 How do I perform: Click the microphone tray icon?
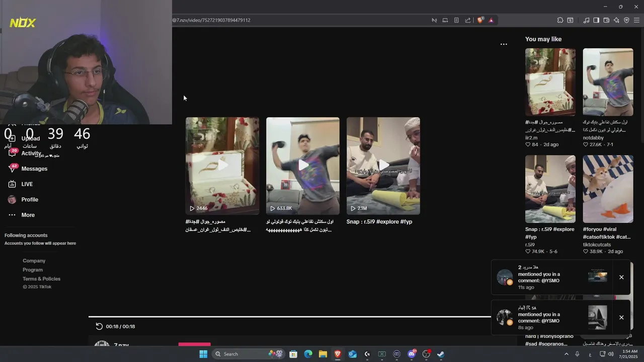click(x=577, y=354)
